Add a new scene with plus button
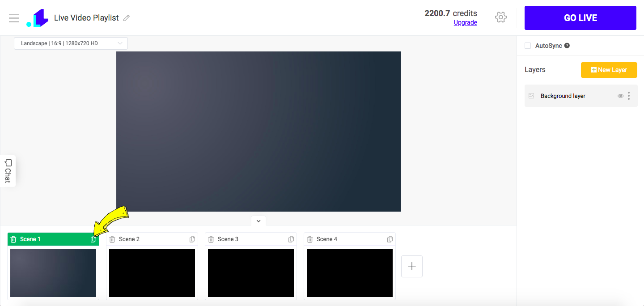The image size is (644, 306). pyautogui.click(x=412, y=266)
